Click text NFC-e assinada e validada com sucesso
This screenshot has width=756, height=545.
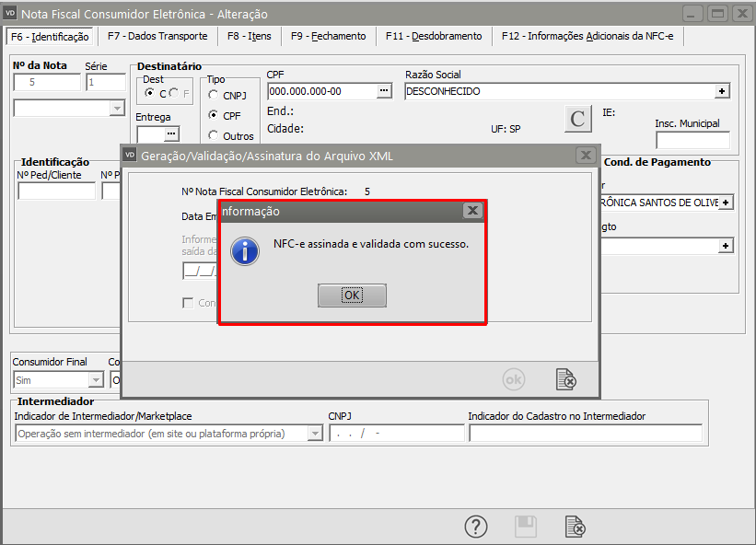click(x=371, y=244)
